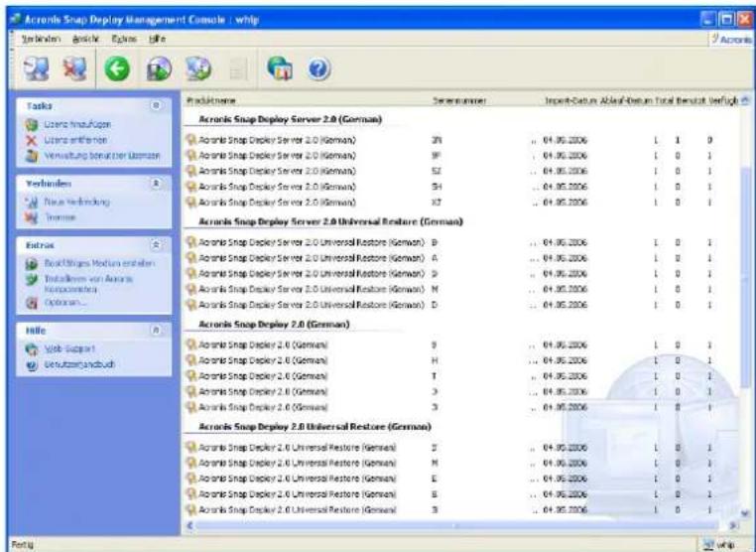The width and height of the screenshot is (756, 552).
Task: Click the green back arrow toolbar button
Action: (117, 69)
